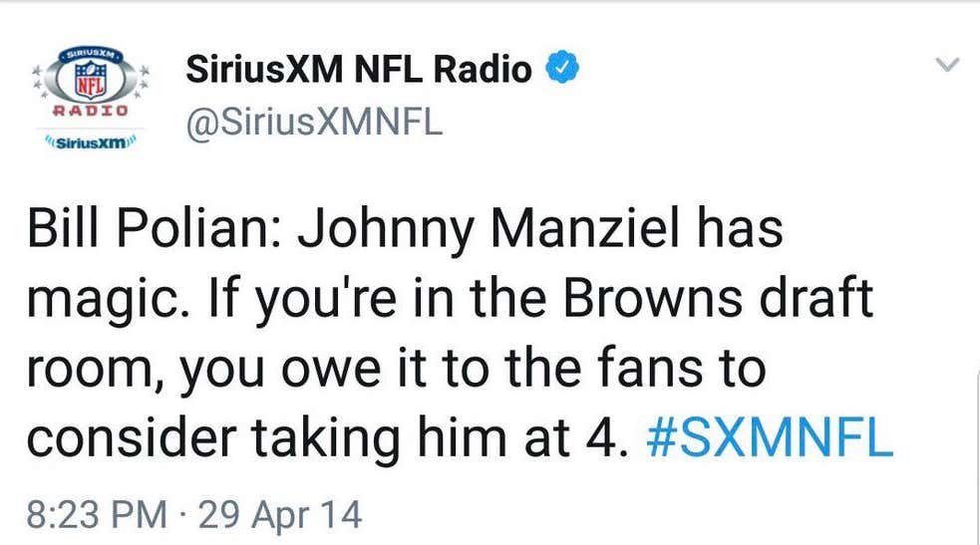Select the 29 Apr 14 date
The width and height of the screenshot is (980, 545).
(280, 516)
